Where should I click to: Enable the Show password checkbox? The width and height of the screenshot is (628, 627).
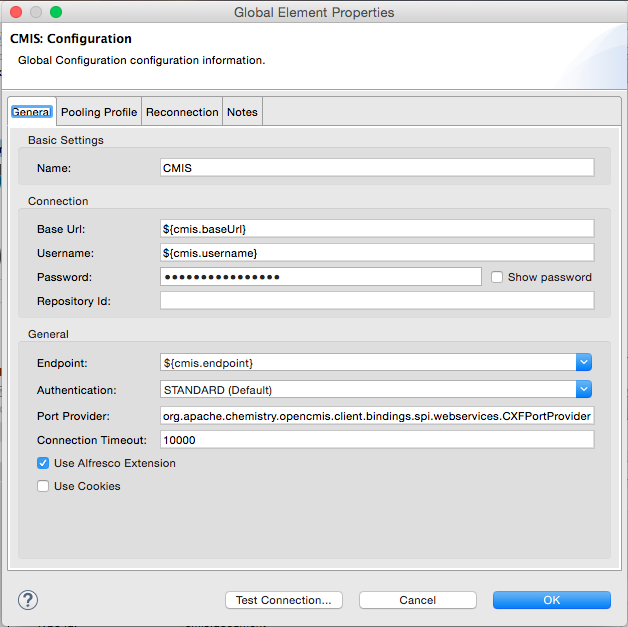point(497,277)
